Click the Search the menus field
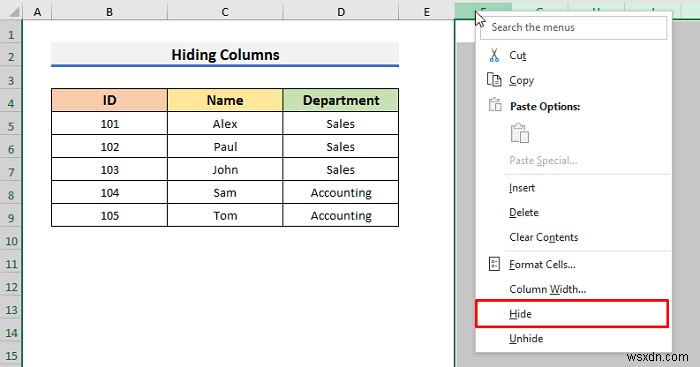 point(574,27)
